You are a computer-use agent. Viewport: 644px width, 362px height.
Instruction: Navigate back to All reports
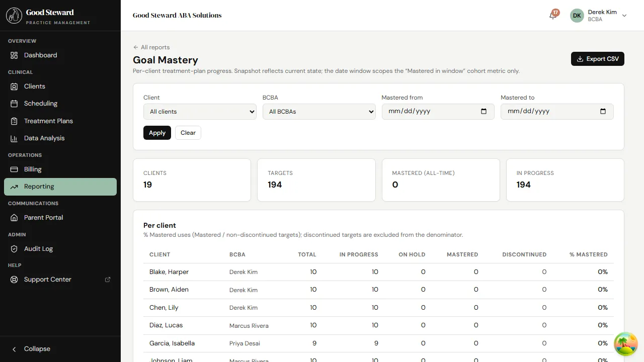(151, 47)
